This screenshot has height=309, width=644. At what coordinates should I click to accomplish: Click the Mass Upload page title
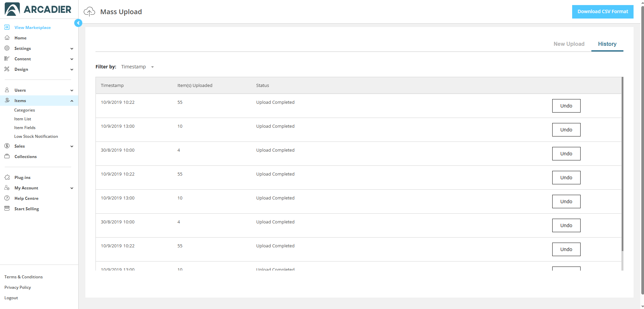[x=121, y=12]
